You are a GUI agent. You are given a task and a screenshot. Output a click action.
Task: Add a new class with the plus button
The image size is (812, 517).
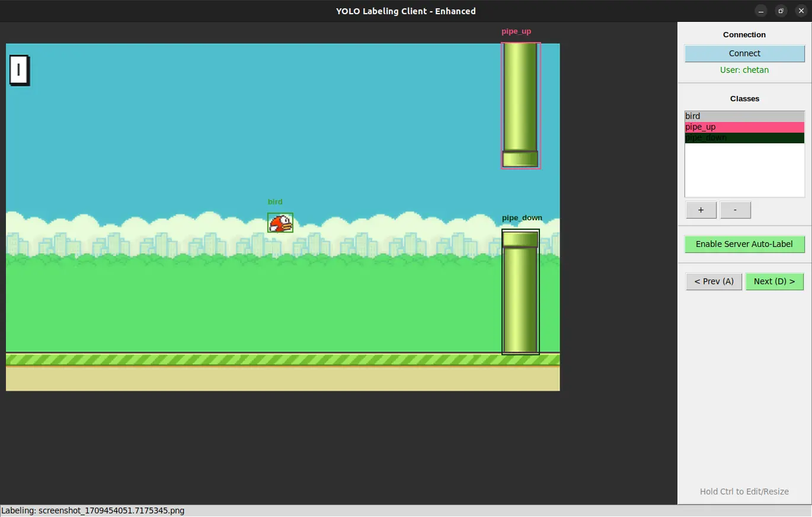[701, 210]
